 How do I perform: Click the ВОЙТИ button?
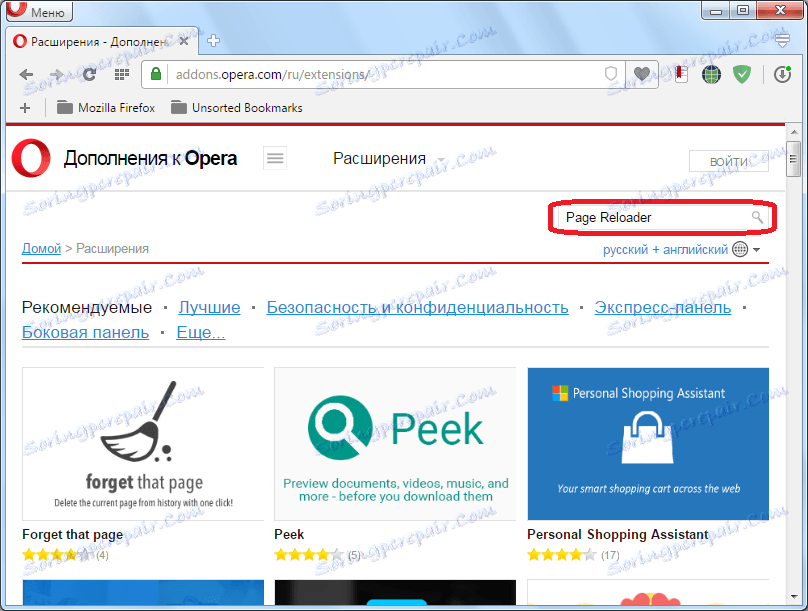(x=729, y=161)
